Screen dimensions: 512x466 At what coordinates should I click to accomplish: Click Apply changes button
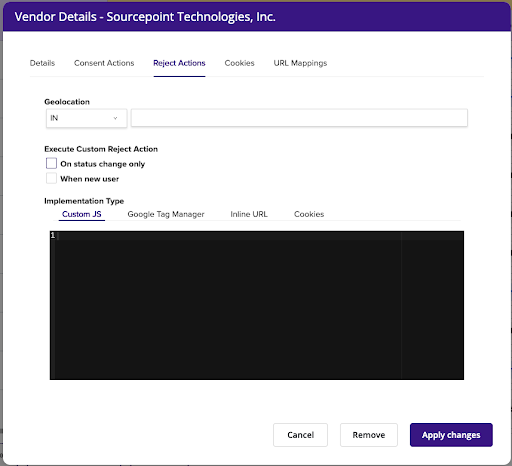pyautogui.click(x=451, y=435)
